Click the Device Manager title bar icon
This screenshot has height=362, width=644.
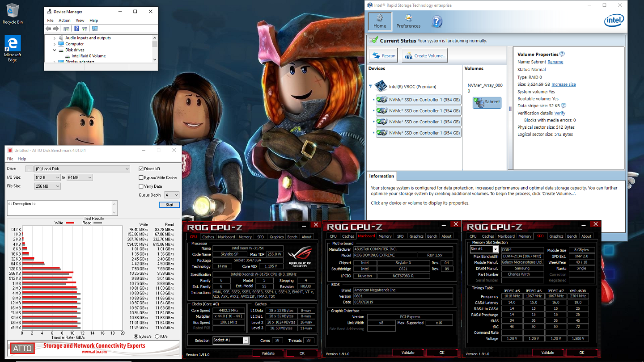click(49, 12)
